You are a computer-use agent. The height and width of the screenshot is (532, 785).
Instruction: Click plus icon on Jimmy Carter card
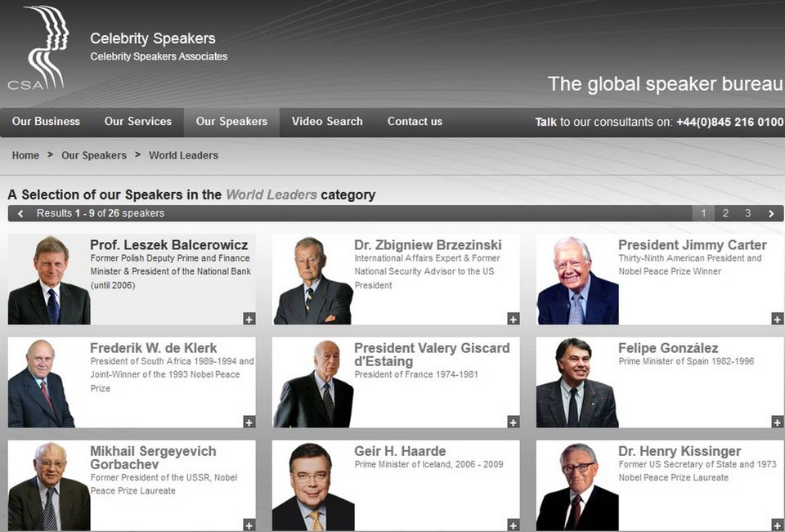[777, 319]
